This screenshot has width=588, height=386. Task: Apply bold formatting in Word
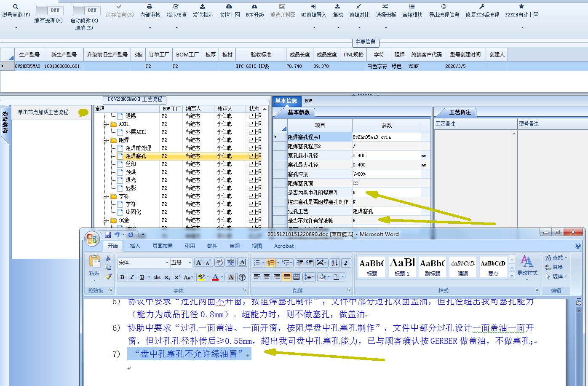[x=122, y=277]
